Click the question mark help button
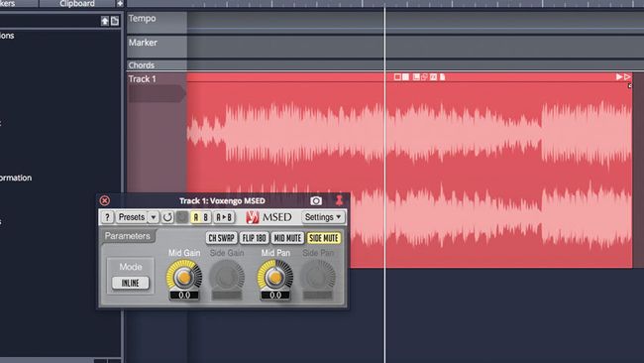This screenshot has width=644, height=363. (107, 217)
